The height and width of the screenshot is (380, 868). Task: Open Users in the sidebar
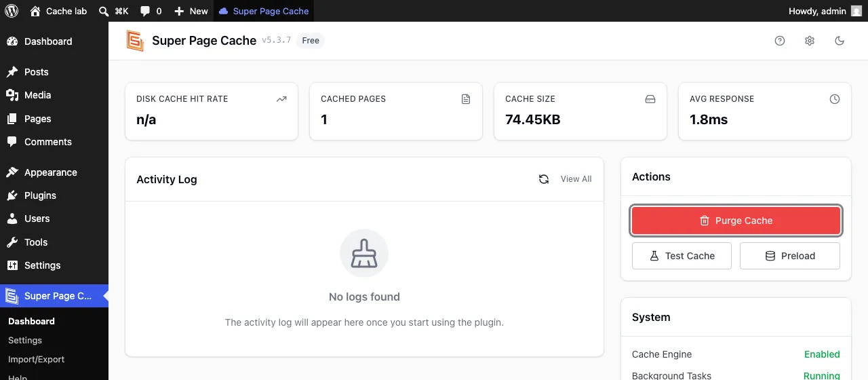(x=54, y=218)
